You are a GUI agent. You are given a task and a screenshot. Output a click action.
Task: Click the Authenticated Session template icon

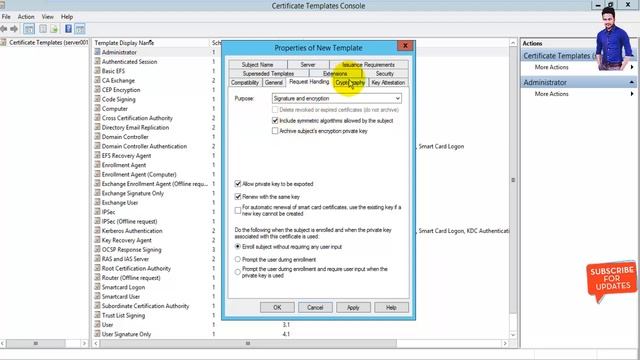point(97,61)
